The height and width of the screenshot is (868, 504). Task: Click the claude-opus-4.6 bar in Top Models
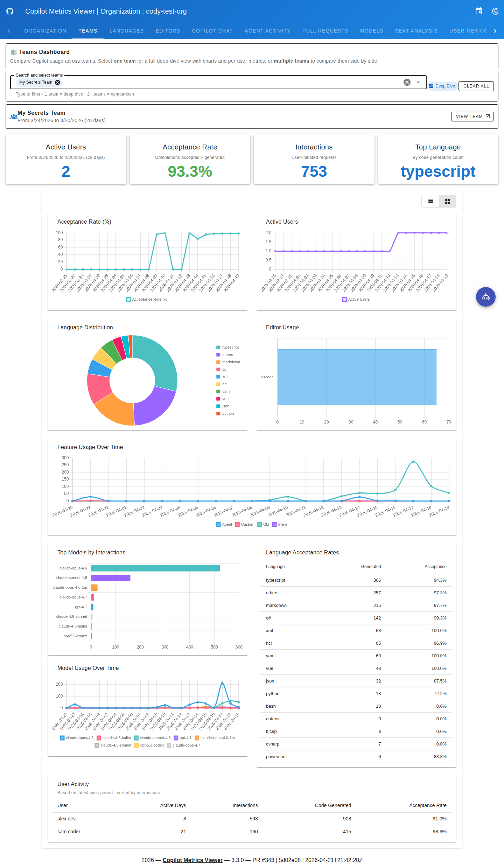coord(155,568)
